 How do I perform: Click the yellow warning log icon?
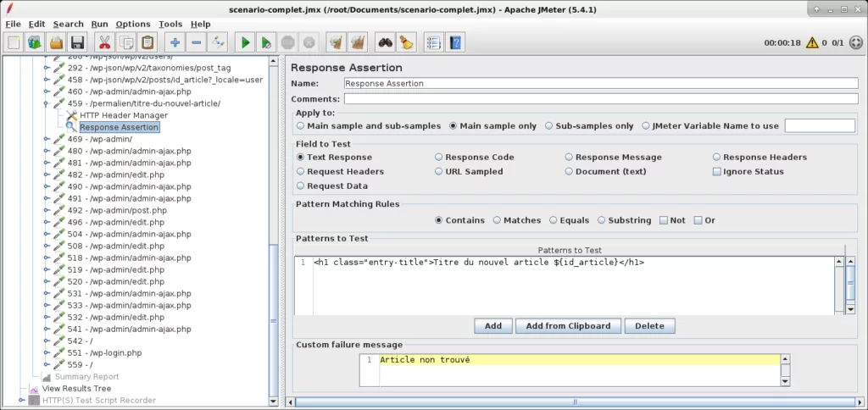coord(811,42)
